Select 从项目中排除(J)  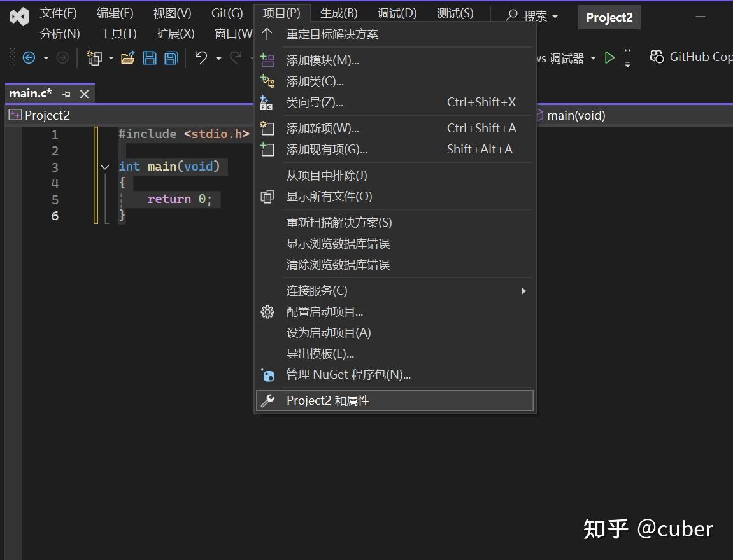(x=395, y=176)
